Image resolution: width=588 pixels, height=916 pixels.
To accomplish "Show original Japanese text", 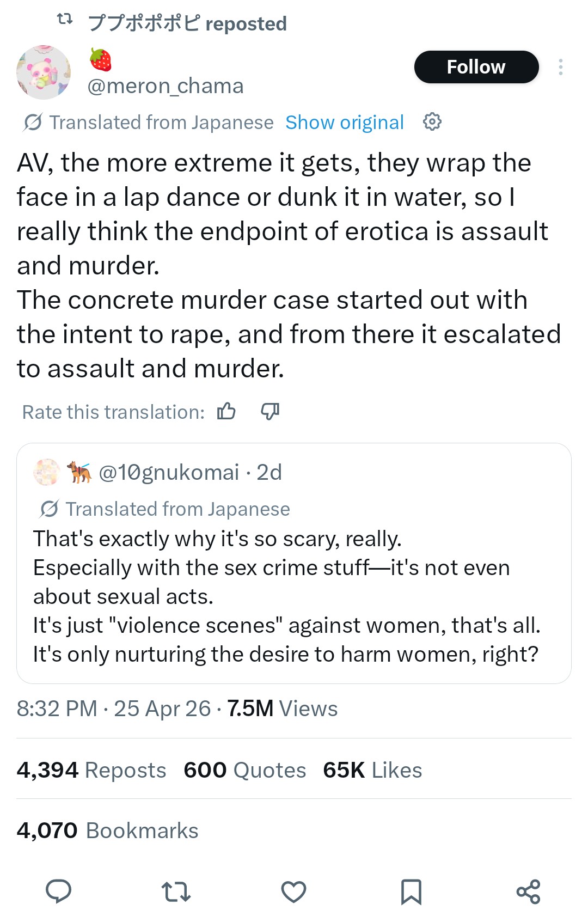I will click(345, 123).
